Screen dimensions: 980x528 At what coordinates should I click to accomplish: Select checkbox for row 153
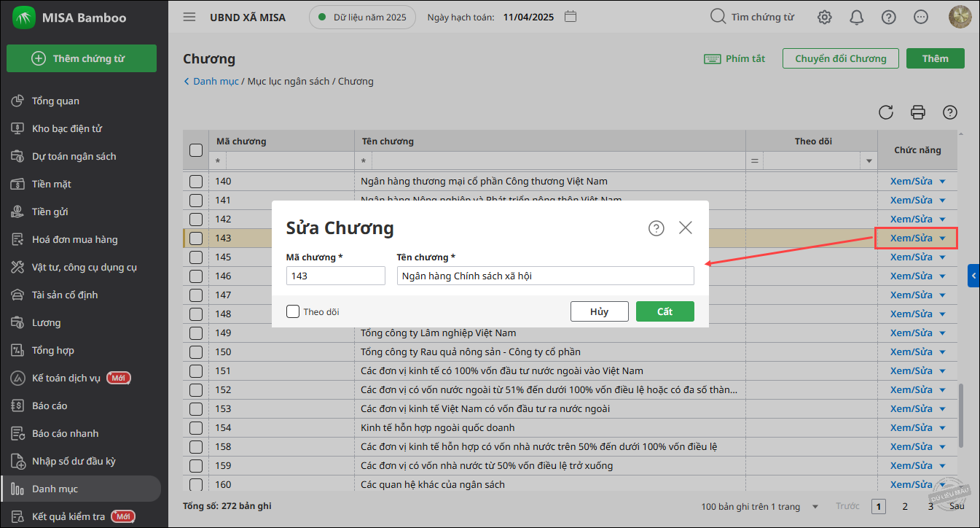click(x=196, y=408)
